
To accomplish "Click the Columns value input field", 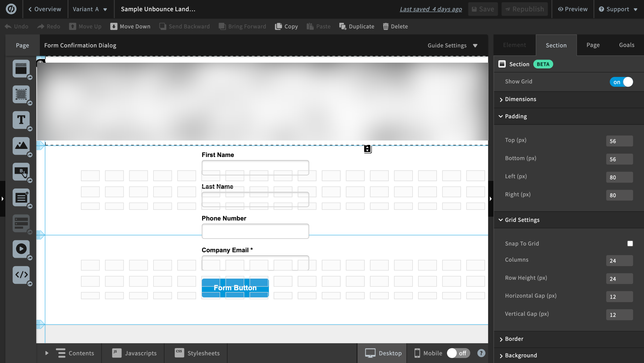I will [x=619, y=260].
